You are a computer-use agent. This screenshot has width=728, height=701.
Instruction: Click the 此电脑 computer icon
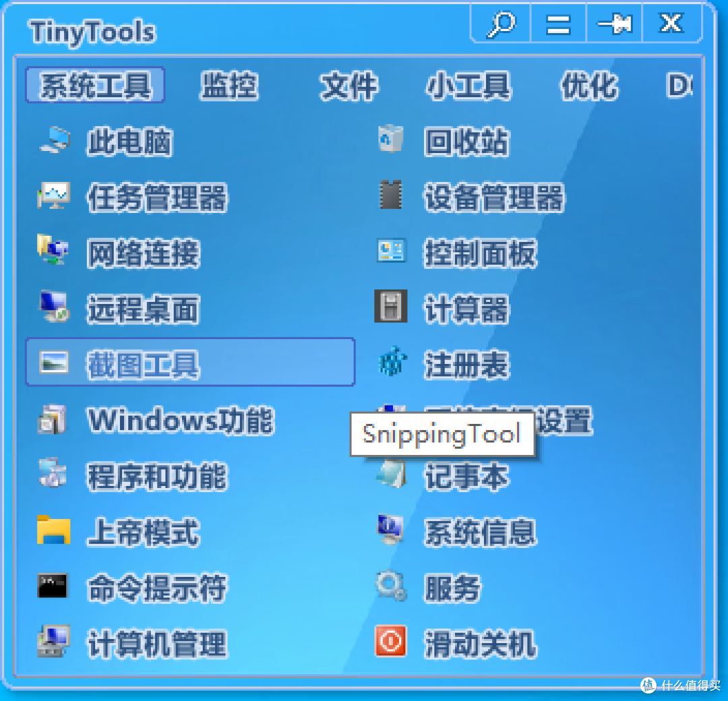pyautogui.click(x=55, y=140)
